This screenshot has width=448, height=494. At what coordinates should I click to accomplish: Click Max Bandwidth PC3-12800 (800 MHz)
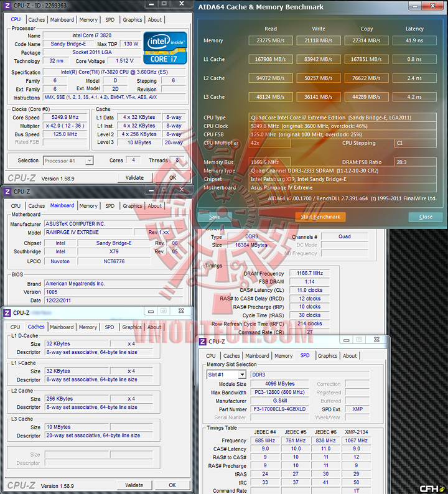point(280,392)
